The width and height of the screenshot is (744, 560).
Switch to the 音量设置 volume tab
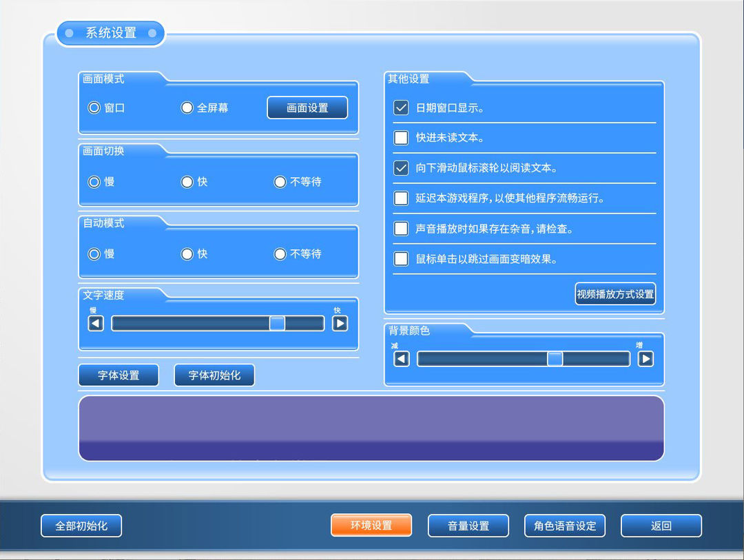tap(468, 525)
